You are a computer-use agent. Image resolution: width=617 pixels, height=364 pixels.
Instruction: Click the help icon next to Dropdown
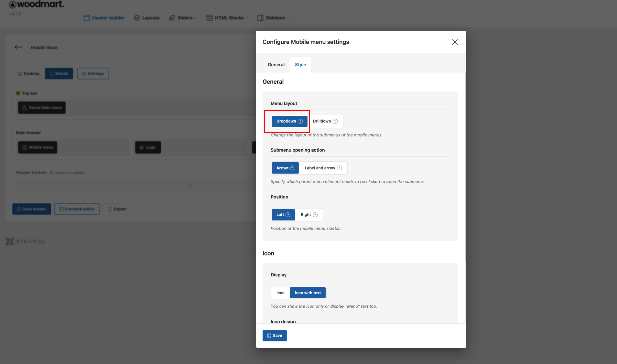pyautogui.click(x=300, y=122)
